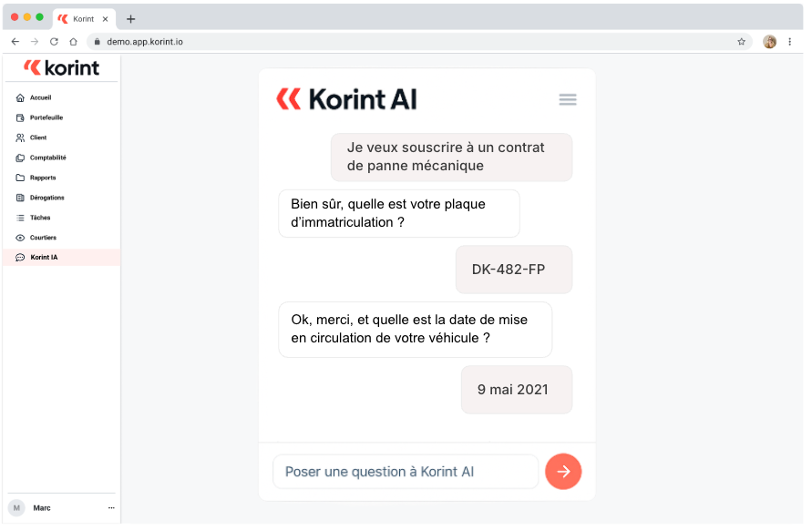Click the padlock icon in address bar
The image size is (812, 530).
pos(97,41)
